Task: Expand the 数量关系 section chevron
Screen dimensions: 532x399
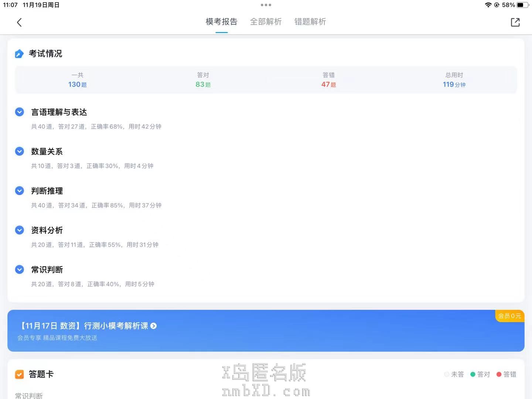Action: pos(20,151)
